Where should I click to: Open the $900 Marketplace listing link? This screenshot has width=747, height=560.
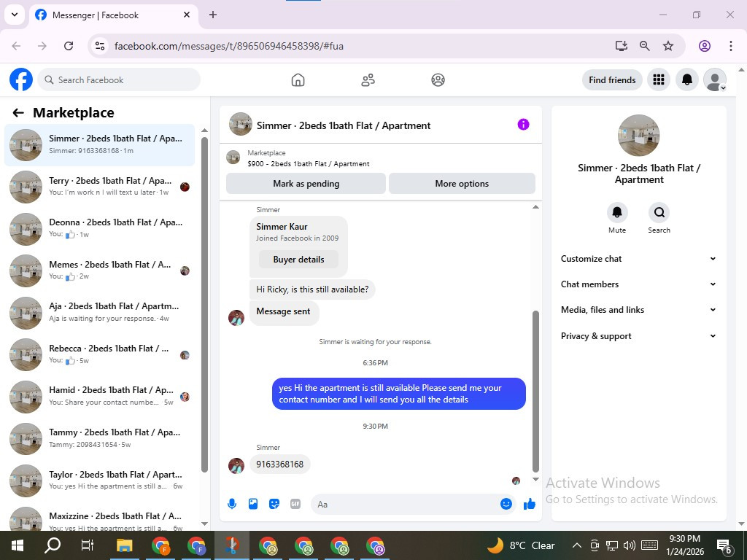click(309, 164)
